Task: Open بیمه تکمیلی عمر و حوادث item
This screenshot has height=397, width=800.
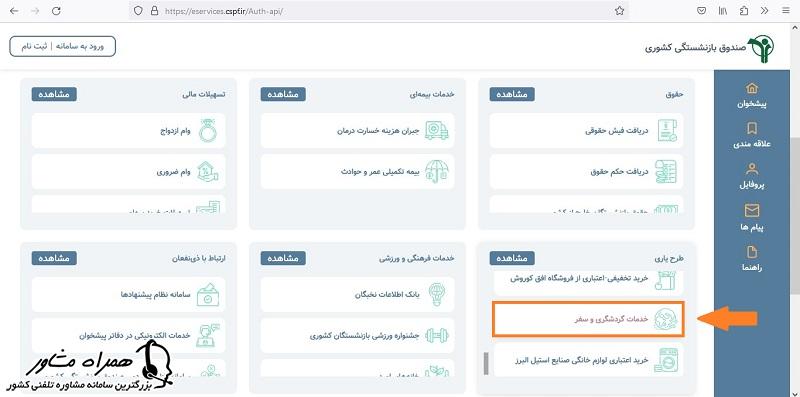Action: point(358,172)
